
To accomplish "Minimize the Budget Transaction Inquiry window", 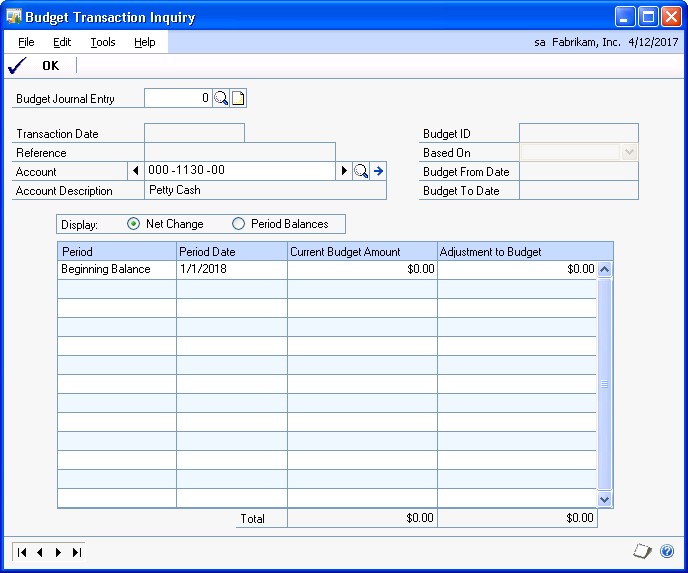I will click(624, 17).
